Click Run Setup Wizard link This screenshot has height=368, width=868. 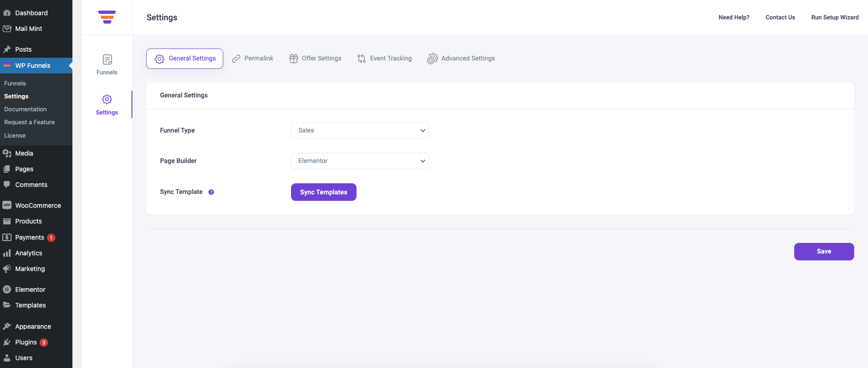tap(835, 18)
